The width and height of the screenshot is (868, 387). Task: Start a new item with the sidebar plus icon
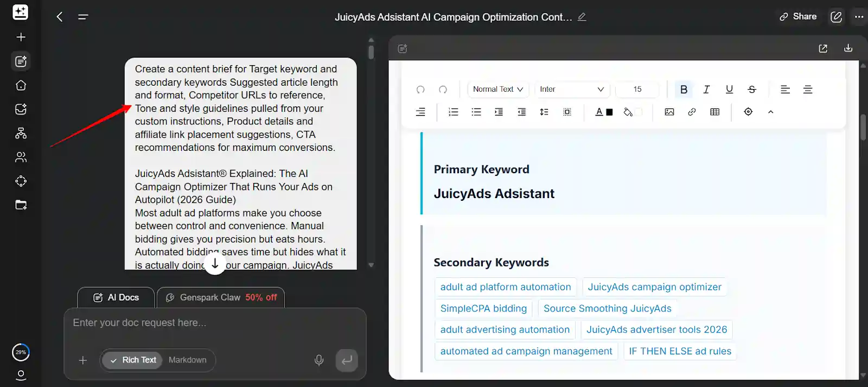[21, 37]
